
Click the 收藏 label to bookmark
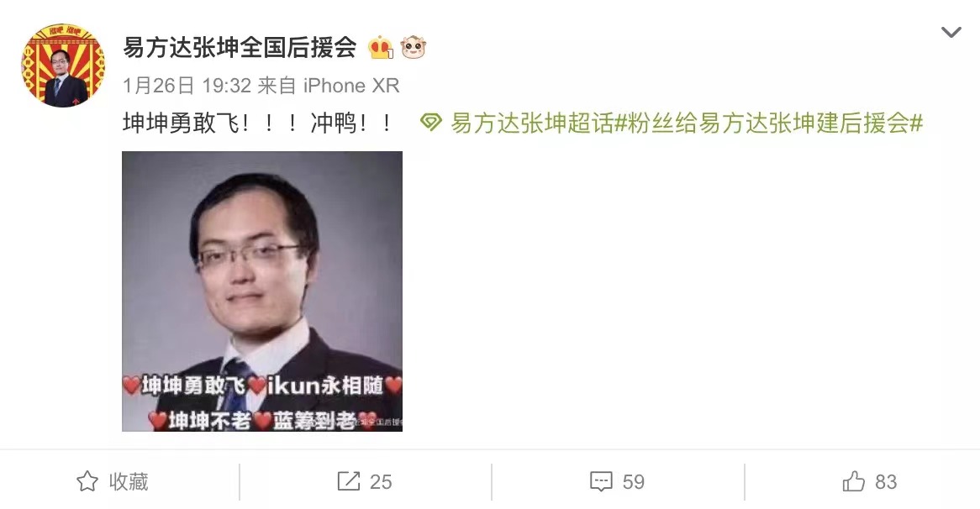click(129, 481)
